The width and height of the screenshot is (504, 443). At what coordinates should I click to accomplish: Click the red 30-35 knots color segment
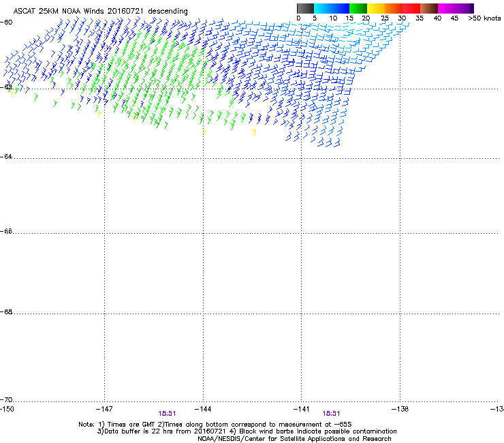point(411,8)
